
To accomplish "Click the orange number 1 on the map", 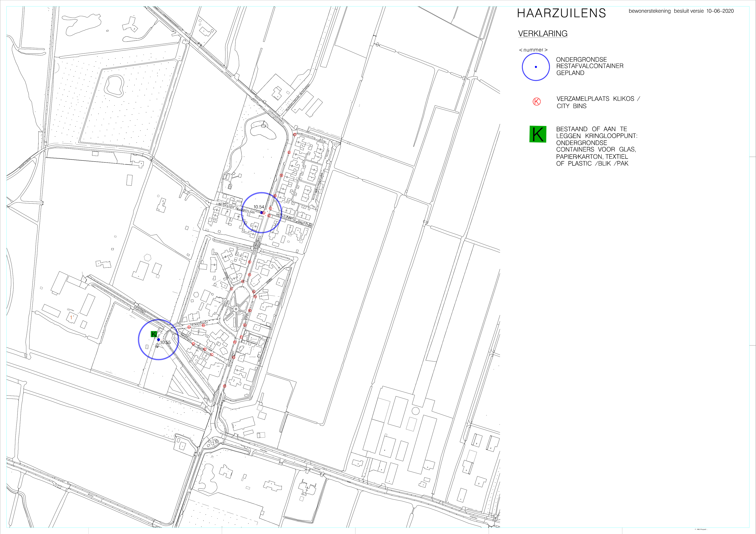I will coord(71,318).
